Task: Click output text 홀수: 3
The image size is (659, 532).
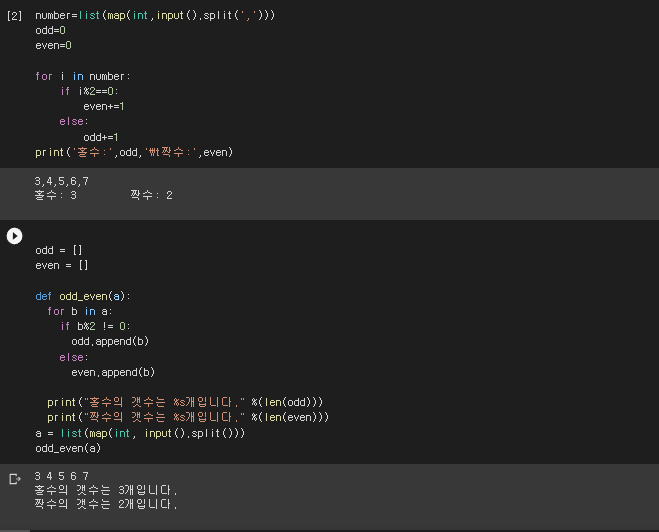Action: [55, 195]
